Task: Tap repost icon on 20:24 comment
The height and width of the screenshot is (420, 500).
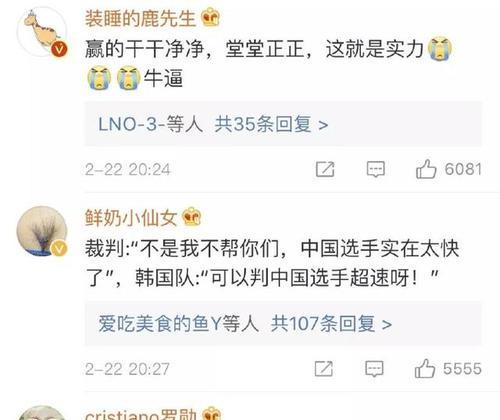Action: pyautogui.click(x=325, y=169)
